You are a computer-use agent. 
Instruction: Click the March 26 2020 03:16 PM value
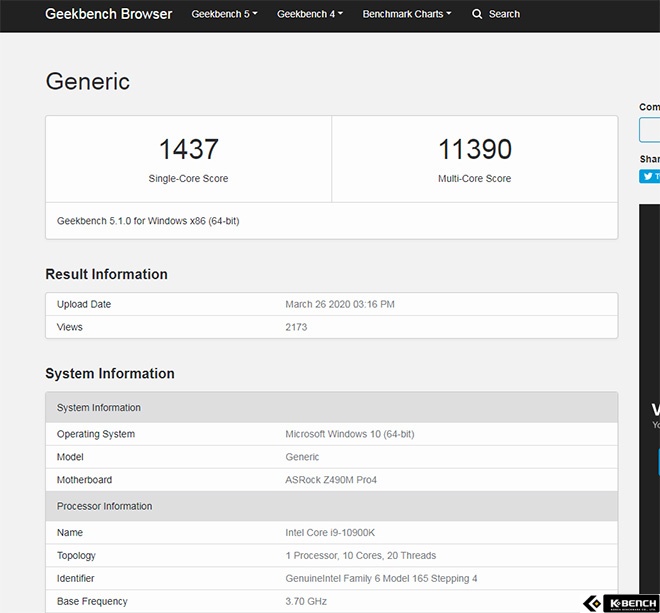(340, 304)
